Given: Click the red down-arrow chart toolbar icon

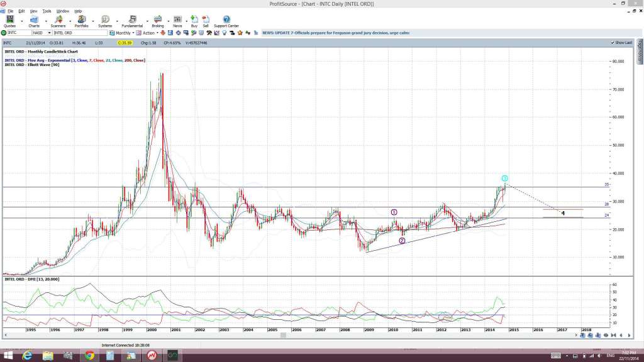Looking at the screenshot, I should [162, 33].
